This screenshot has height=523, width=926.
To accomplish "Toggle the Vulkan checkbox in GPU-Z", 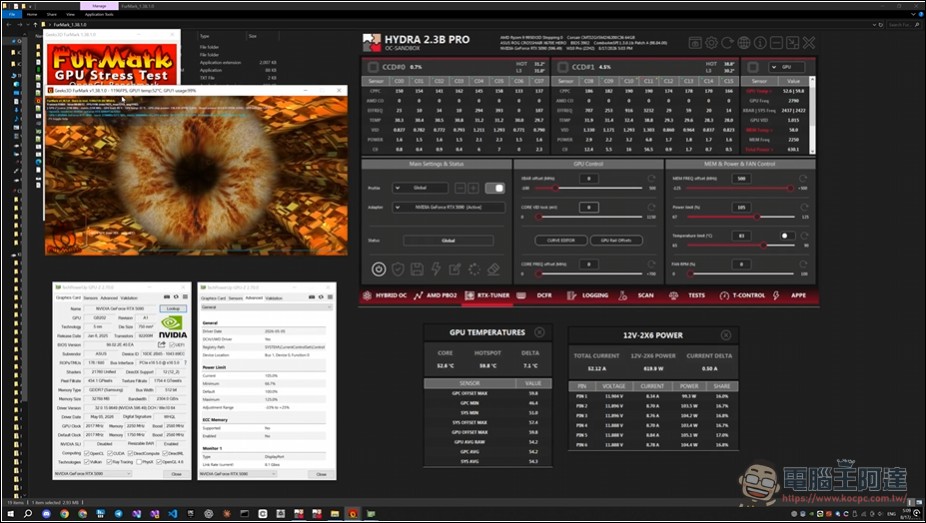I will click(x=87, y=462).
